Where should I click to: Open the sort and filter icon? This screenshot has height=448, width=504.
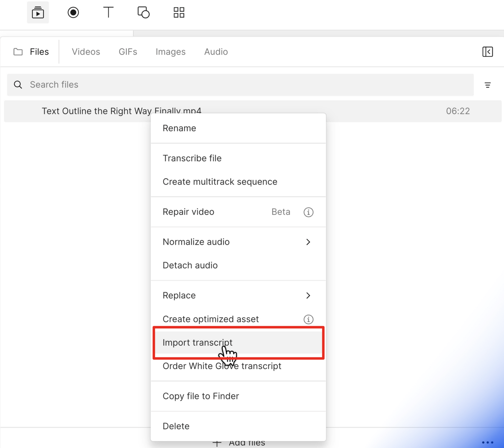487,85
